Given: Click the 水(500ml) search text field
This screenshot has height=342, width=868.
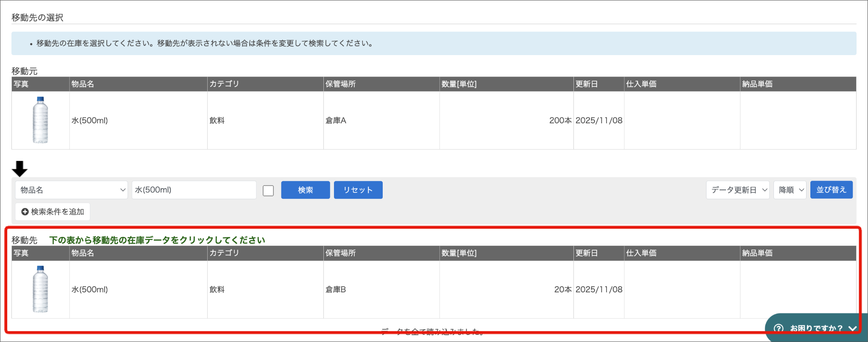Looking at the screenshot, I should point(194,190).
